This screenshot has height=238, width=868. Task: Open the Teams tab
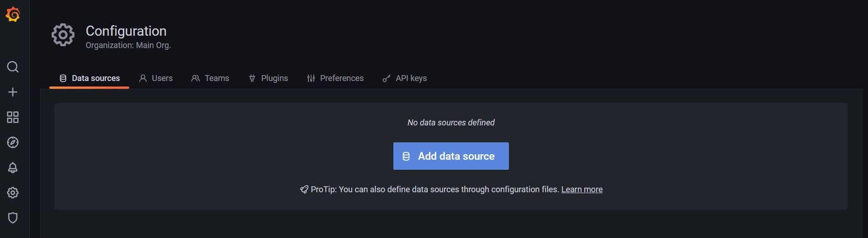click(x=210, y=78)
